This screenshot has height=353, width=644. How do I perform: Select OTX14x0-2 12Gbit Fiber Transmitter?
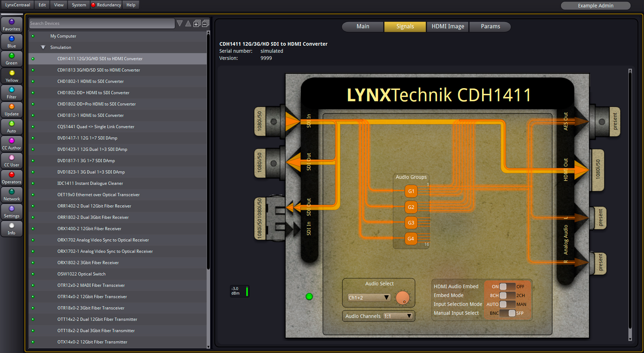(118, 342)
